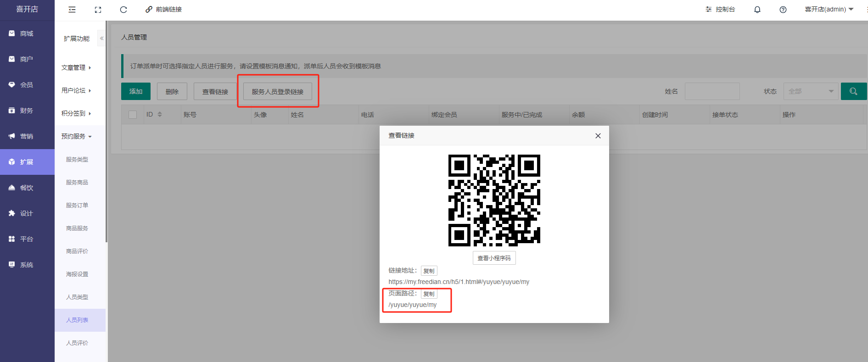Click the fullscreen icon in top bar
Image resolution: width=868 pixels, height=362 pixels.
tap(98, 10)
